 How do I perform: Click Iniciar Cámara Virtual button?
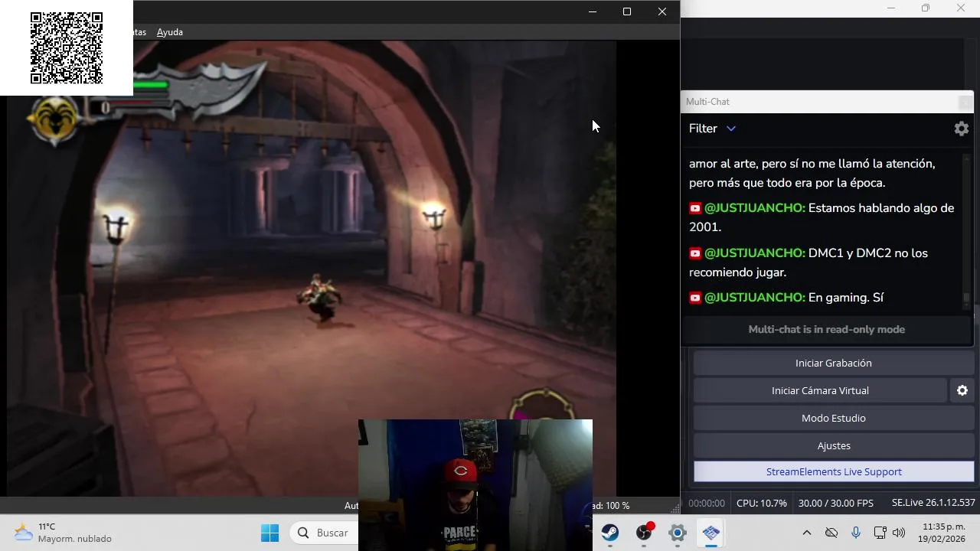point(820,390)
